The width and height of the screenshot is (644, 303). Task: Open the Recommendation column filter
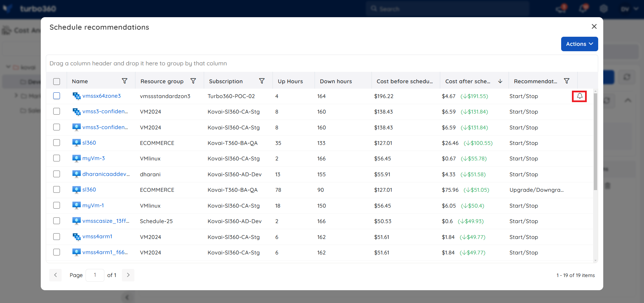567,81
